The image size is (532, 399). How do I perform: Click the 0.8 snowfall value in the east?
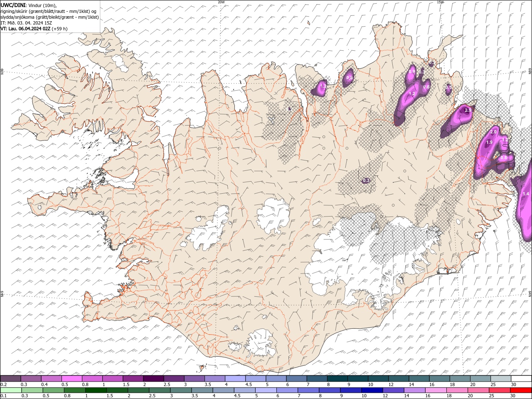pos(504,158)
